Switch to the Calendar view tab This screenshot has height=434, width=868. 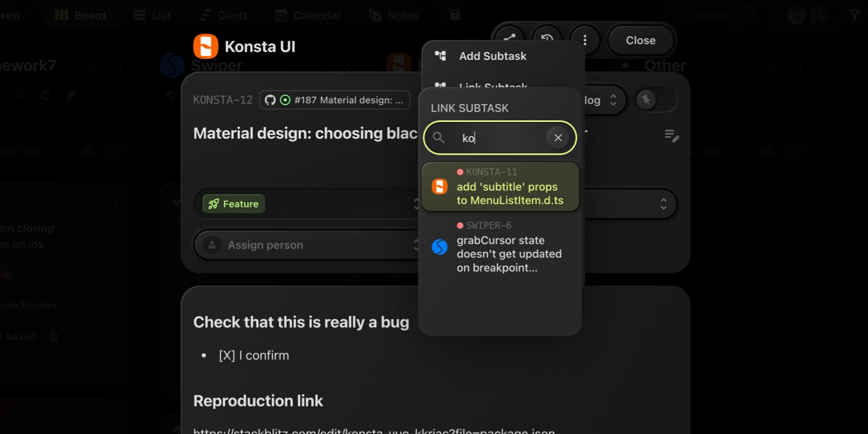tap(307, 15)
